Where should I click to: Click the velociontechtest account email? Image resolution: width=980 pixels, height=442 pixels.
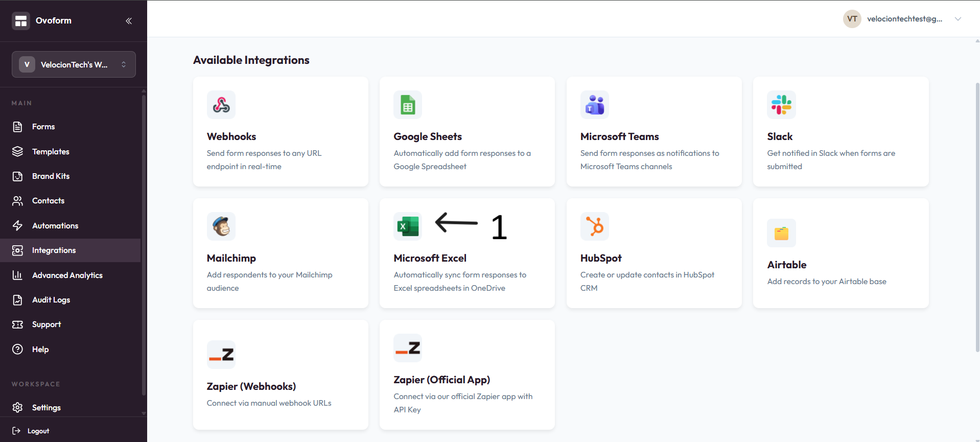click(905, 19)
